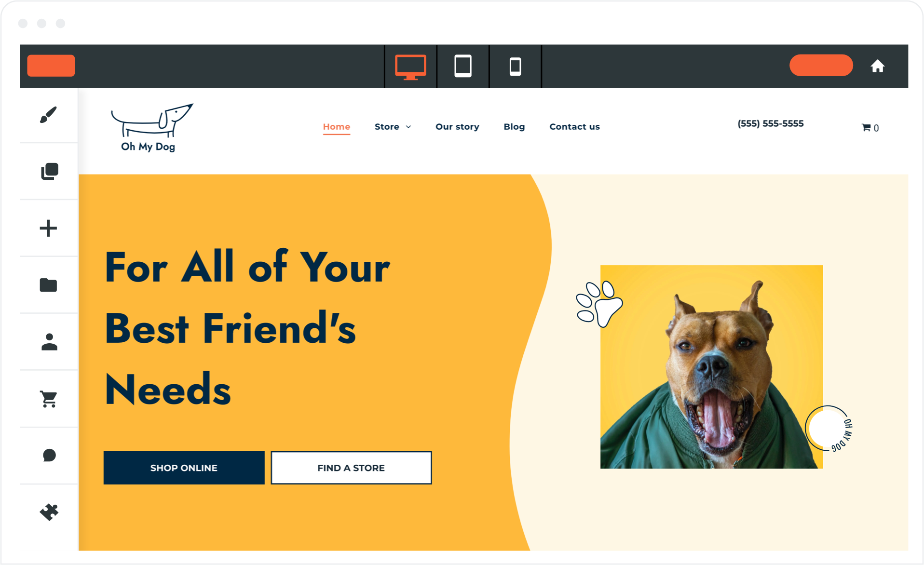Click the FIND A STORE button
Image resolution: width=924 pixels, height=565 pixels.
coord(351,468)
